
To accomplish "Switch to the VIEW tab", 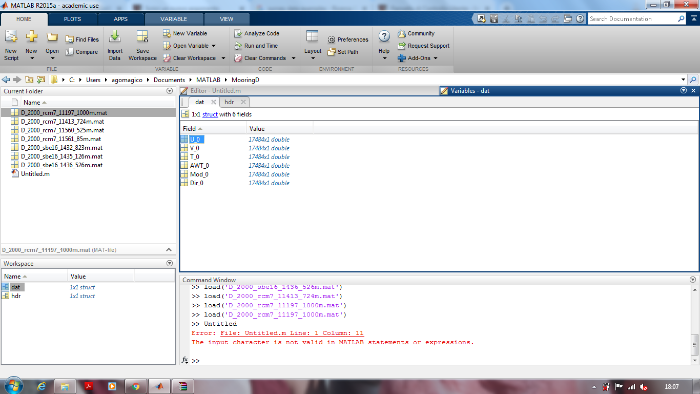I will (x=226, y=19).
